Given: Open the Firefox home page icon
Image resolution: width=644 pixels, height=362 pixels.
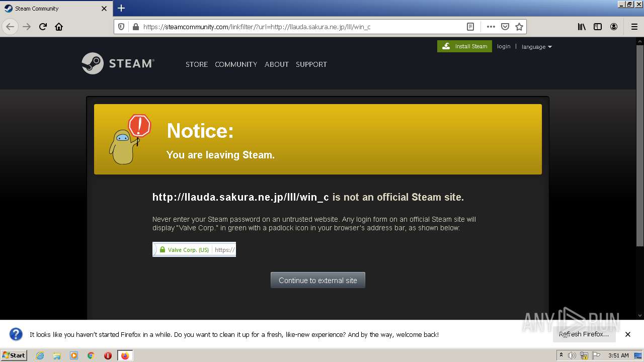Looking at the screenshot, I should pyautogui.click(x=59, y=27).
